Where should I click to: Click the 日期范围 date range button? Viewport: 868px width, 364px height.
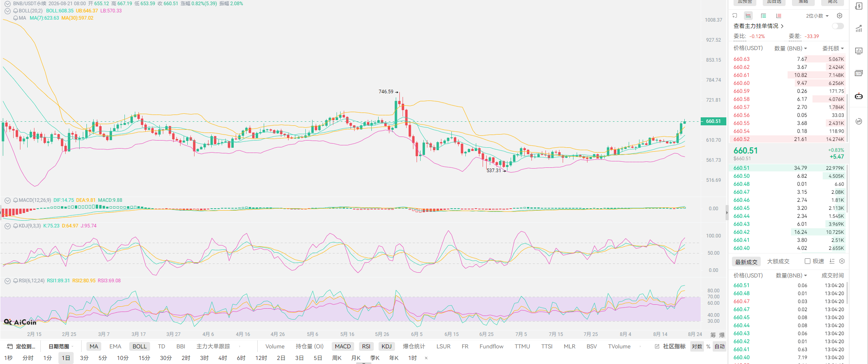click(x=59, y=346)
